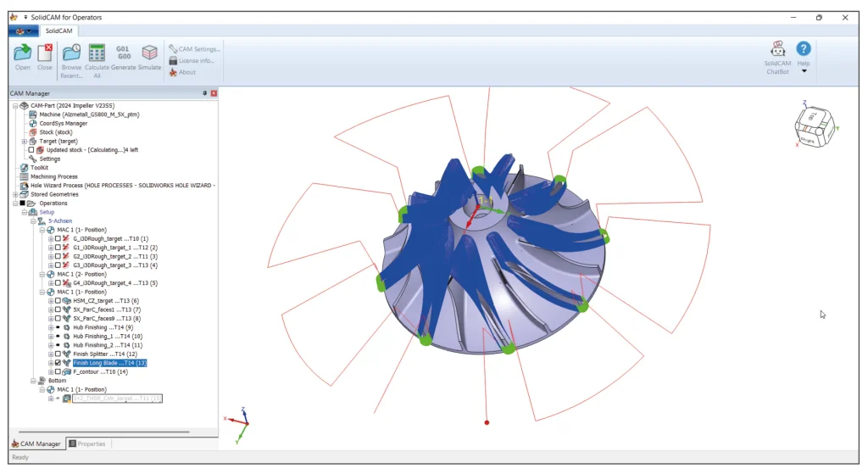Pin the CAM Manager panel

pos(204,93)
